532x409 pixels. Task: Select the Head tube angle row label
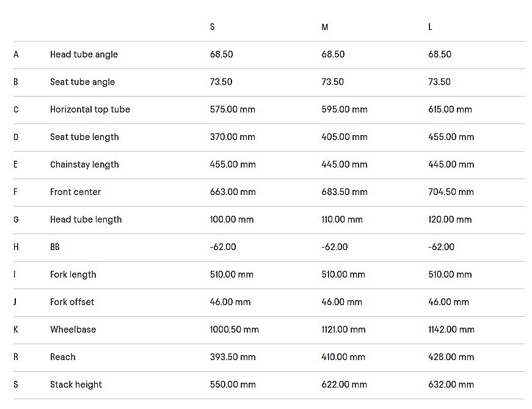84,54
